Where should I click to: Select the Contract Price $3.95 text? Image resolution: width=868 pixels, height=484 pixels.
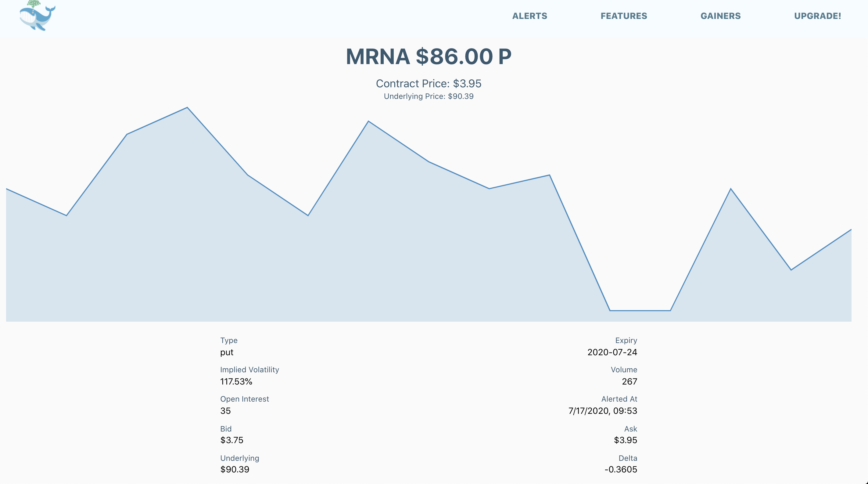click(x=428, y=84)
